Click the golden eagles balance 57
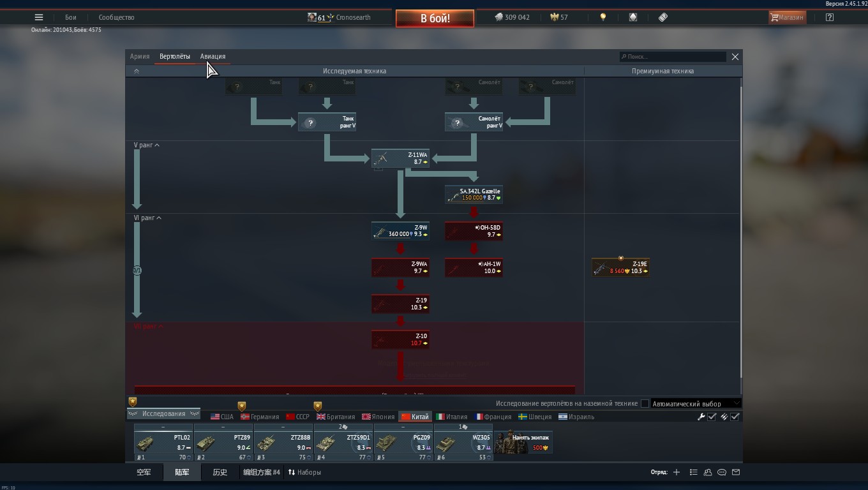868x490 pixels. pyautogui.click(x=559, y=17)
